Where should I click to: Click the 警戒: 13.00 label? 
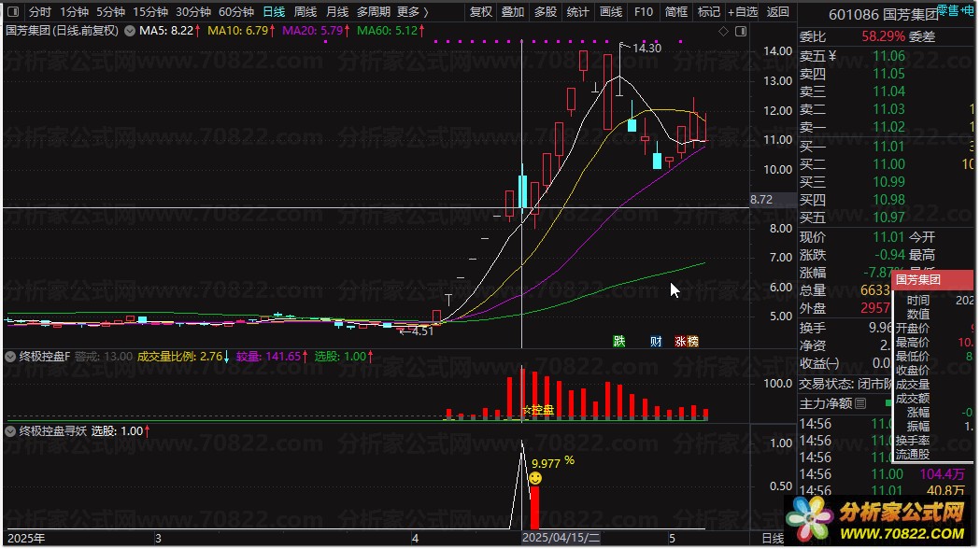point(103,357)
